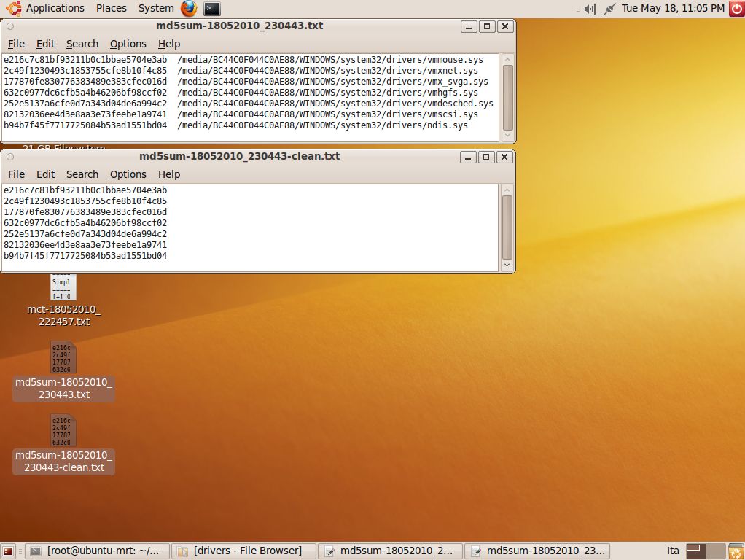Open File menu in the clean.txt window

[16, 174]
